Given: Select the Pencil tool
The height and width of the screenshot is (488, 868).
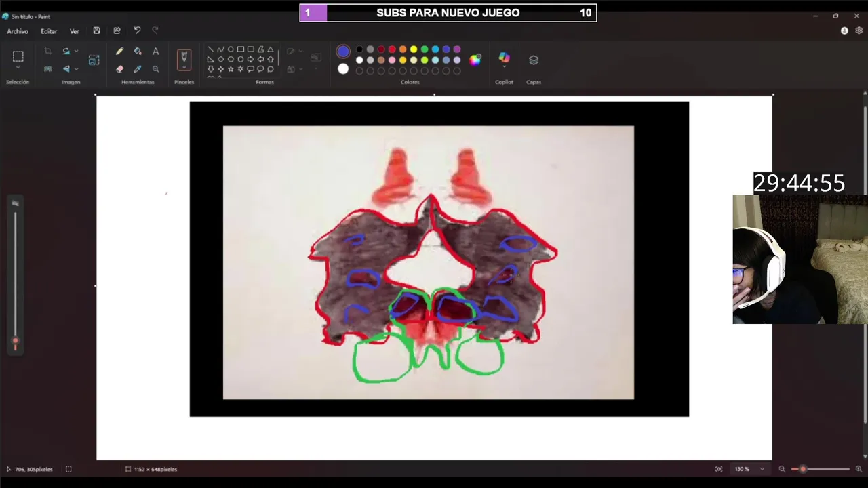Looking at the screenshot, I should [x=120, y=52].
